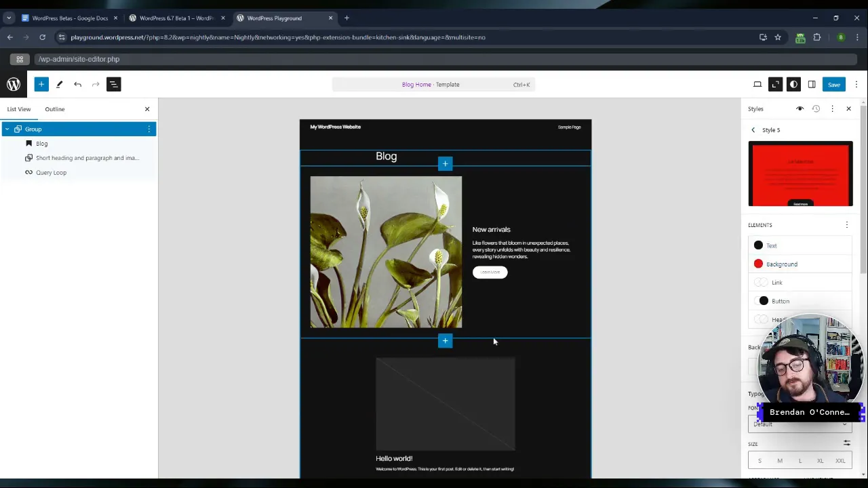868x488 pixels.
Task: Click the Blog heading on the canvas
Action: click(x=387, y=156)
